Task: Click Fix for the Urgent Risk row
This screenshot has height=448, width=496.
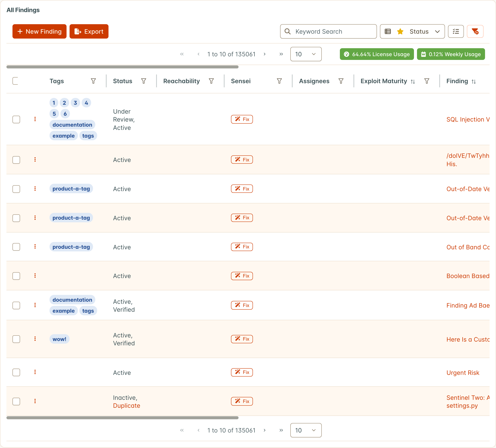Action: pyautogui.click(x=242, y=372)
